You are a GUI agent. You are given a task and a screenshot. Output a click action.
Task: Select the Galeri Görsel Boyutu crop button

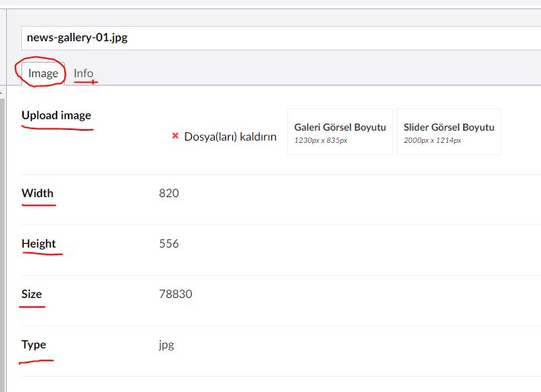tap(340, 132)
